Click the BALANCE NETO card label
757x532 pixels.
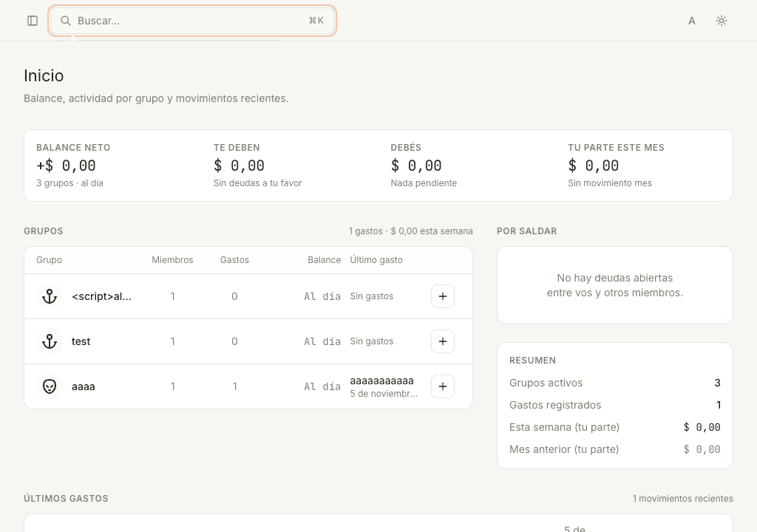pos(73,147)
